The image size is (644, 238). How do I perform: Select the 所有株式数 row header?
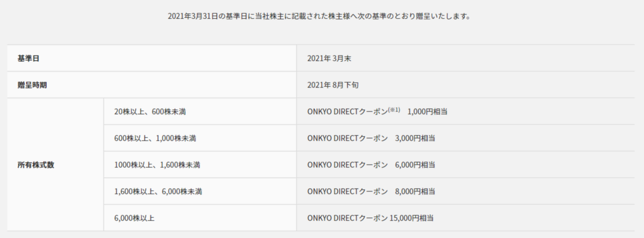[55, 165]
